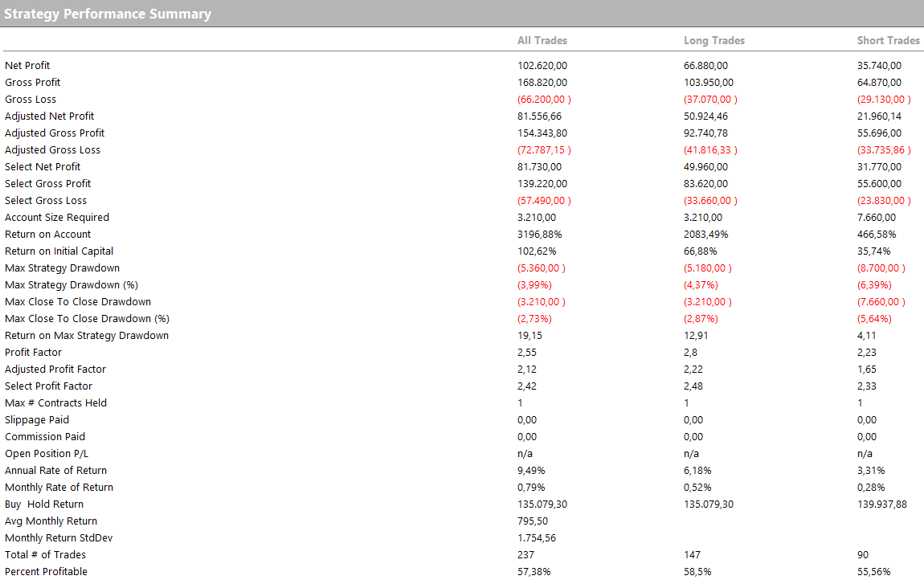
Task: Select All Trades Percent Profitable value 57,38%
Action: (x=534, y=572)
